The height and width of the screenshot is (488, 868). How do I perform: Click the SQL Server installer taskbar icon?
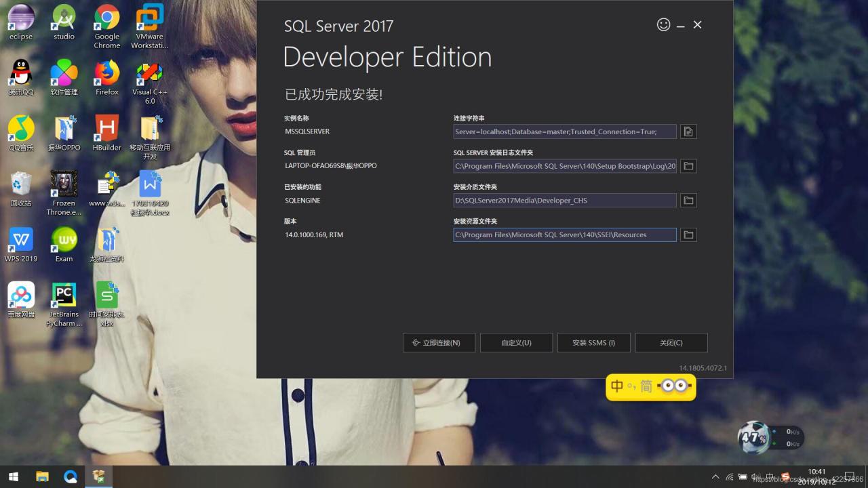coord(99,476)
